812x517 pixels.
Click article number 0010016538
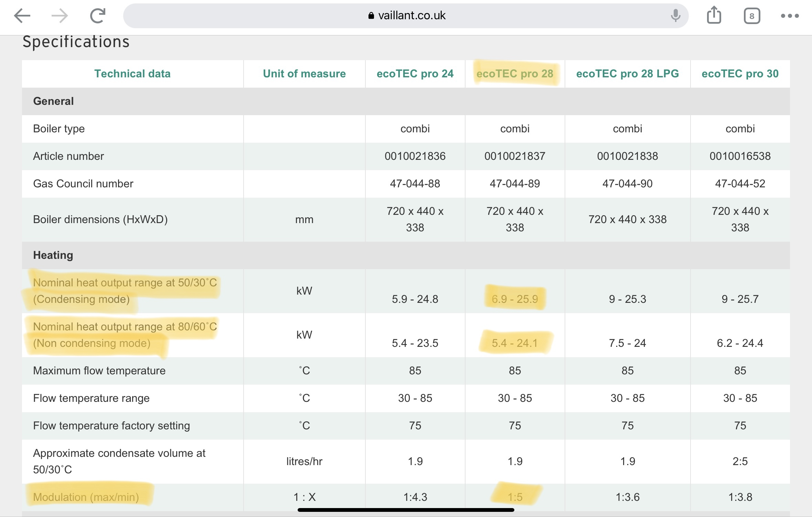pos(740,156)
